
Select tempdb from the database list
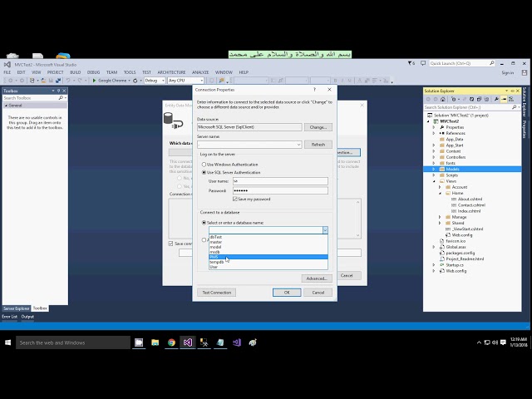[x=268, y=262]
